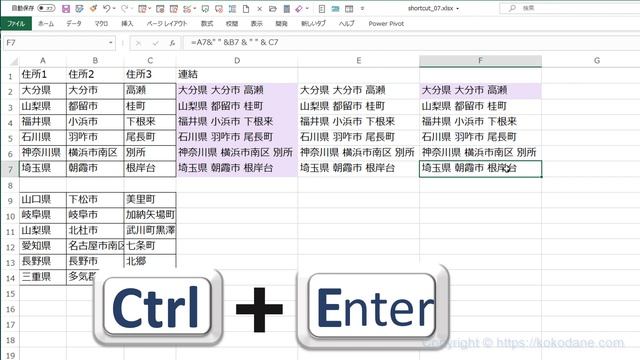Click cell 住所3 in row 1
The height and width of the screenshot is (360, 640).
tap(150, 75)
